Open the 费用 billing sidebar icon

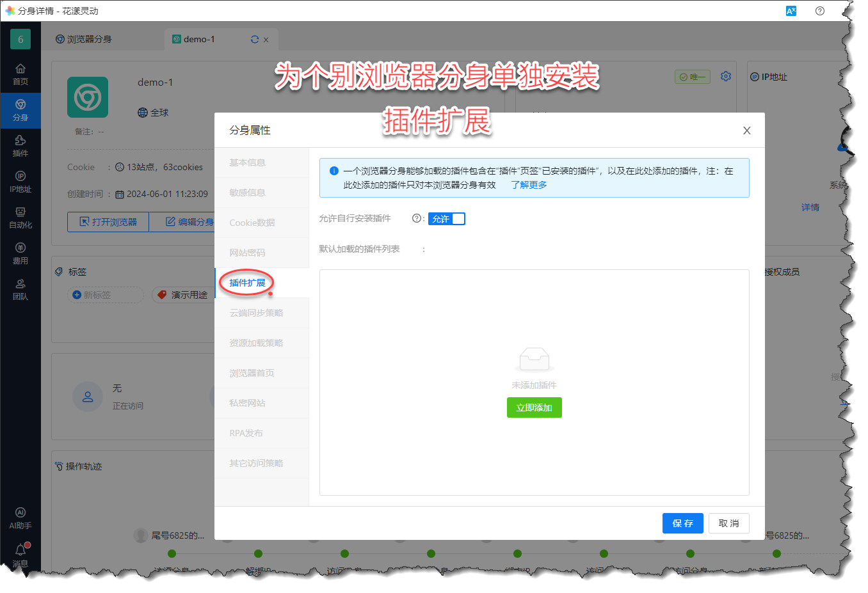click(20, 253)
